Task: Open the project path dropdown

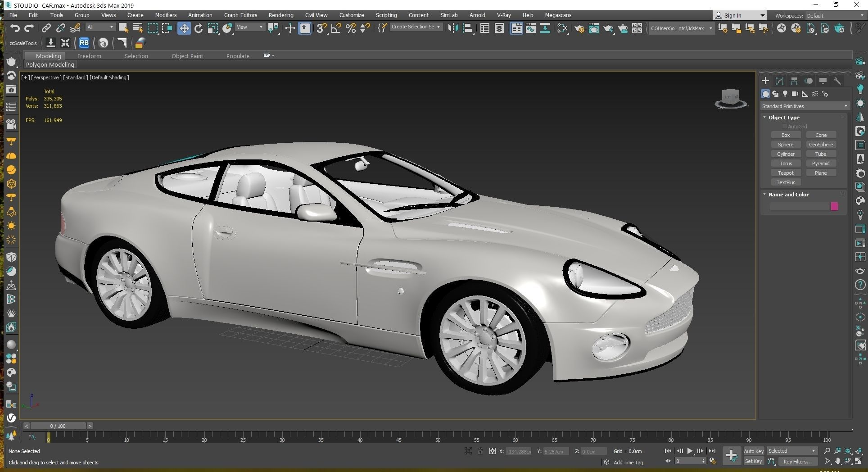Action: (681, 28)
